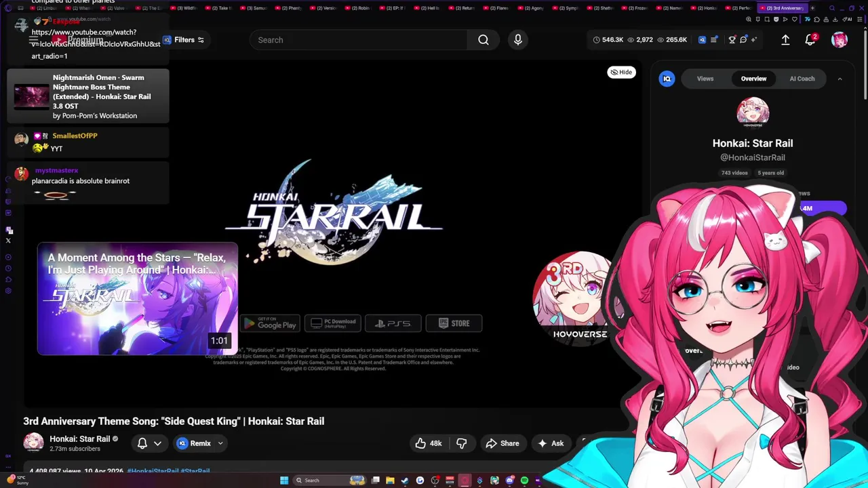This screenshot has width=868, height=488.
Task: Click the Nightmarish Omen song thumbnail
Action: point(31,96)
